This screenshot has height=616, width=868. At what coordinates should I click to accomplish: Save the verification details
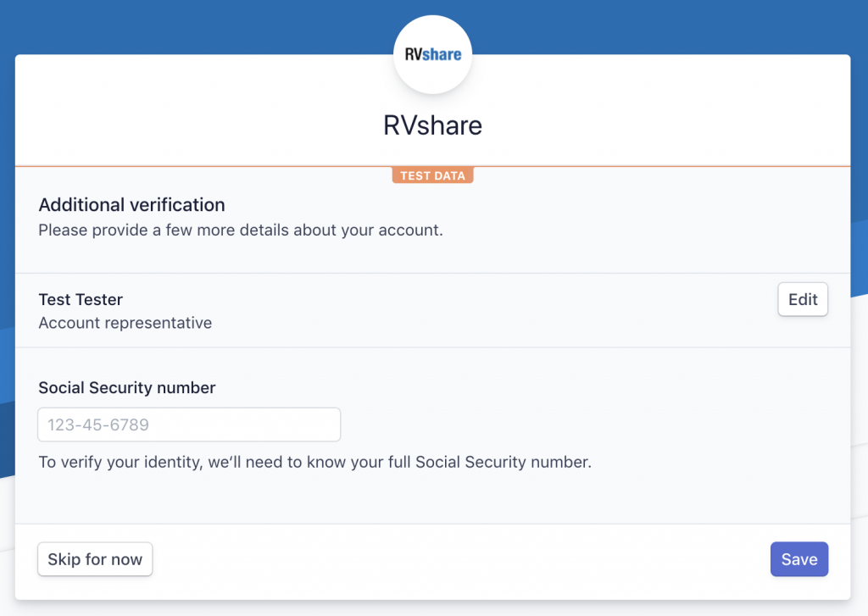(x=798, y=559)
